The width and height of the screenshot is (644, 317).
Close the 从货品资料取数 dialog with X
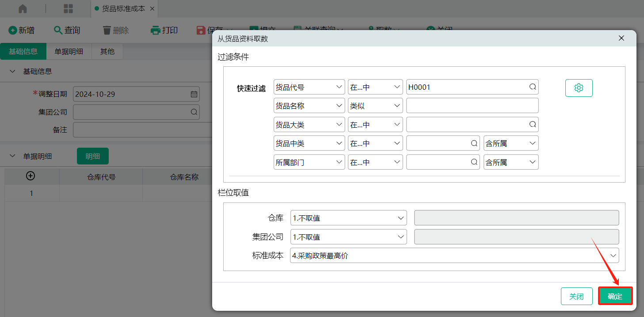621,38
